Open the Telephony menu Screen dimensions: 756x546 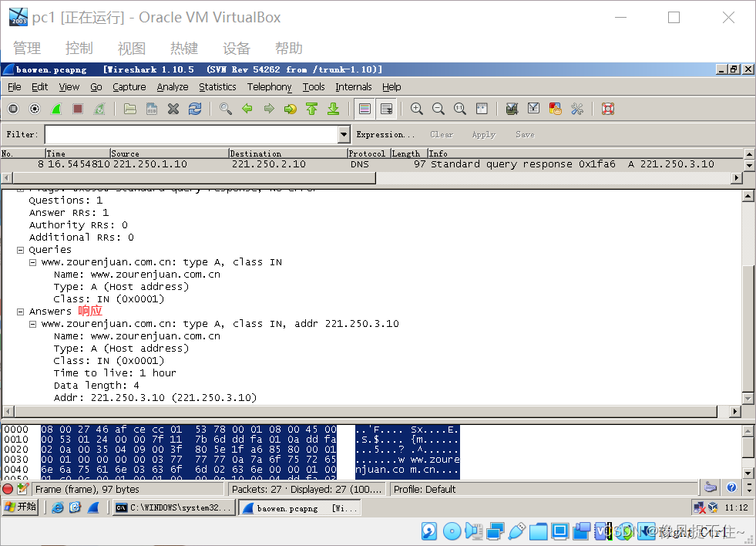coord(270,87)
